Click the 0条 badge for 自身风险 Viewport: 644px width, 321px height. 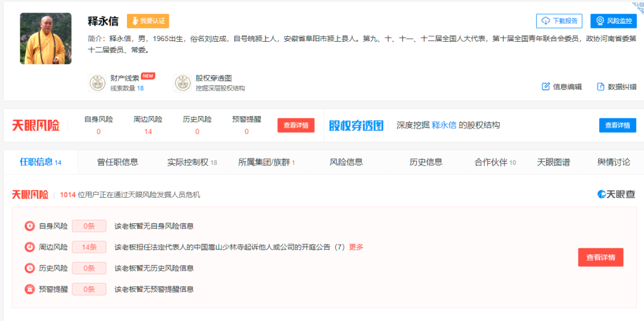[x=89, y=226]
